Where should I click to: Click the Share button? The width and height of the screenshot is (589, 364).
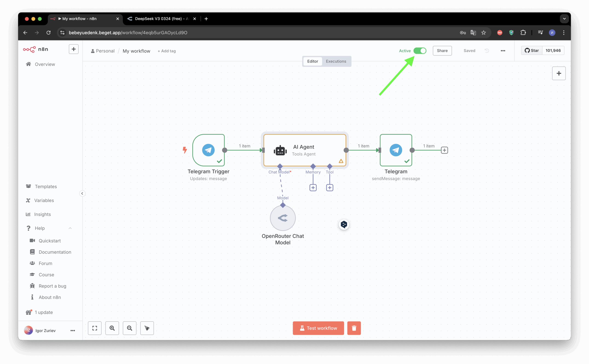[x=442, y=51]
